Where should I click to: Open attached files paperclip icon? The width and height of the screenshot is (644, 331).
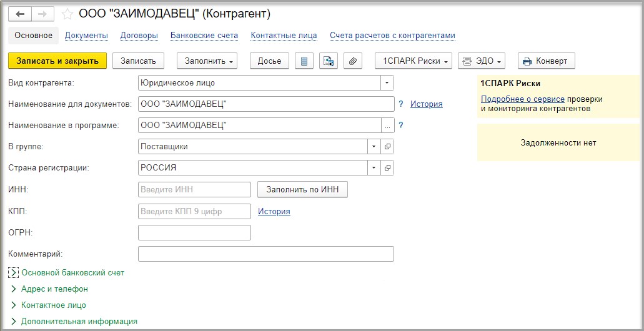click(352, 61)
